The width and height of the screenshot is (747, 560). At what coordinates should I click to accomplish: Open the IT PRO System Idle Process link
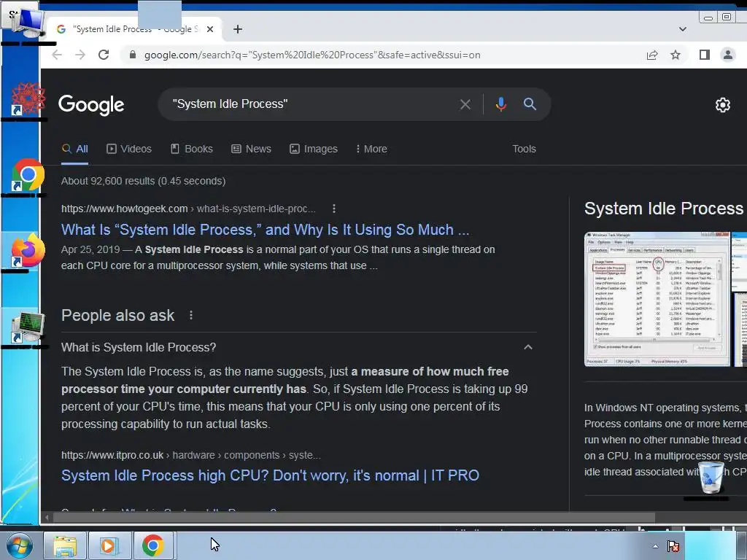click(270, 475)
